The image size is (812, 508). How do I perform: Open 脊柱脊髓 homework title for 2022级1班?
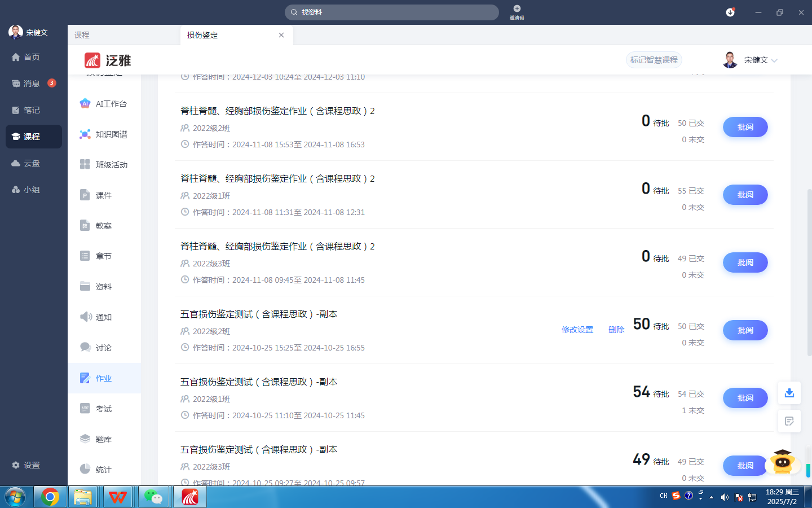tap(277, 178)
